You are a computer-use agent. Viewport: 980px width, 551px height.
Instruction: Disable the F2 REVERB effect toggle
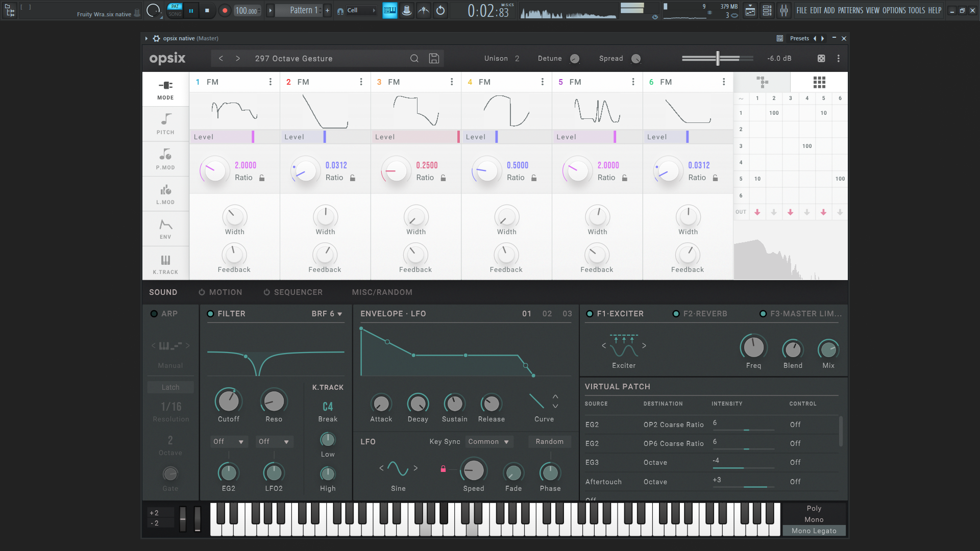676,314
